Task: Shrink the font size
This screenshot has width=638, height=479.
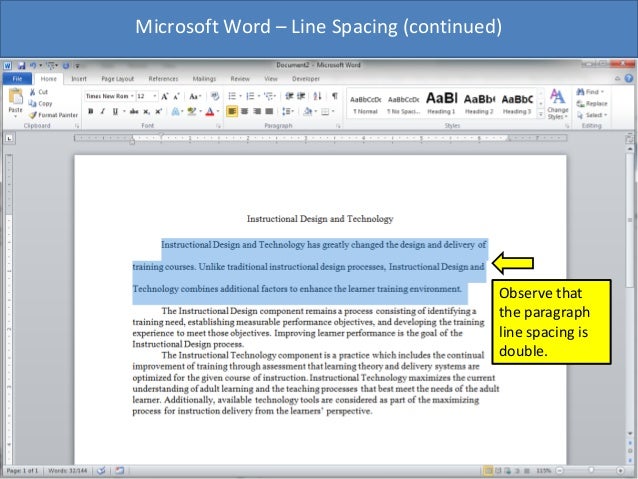Action: 176,96
